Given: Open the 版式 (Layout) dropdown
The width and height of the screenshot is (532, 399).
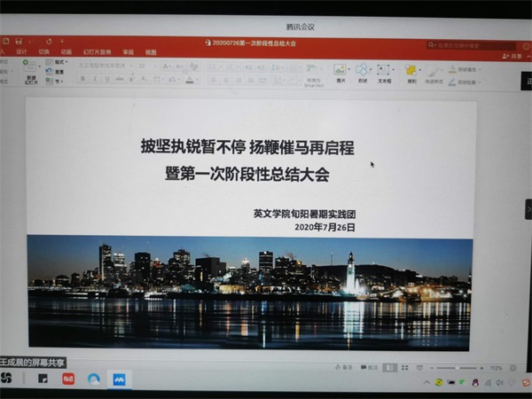Looking at the screenshot, I should [x=57, y=62].
